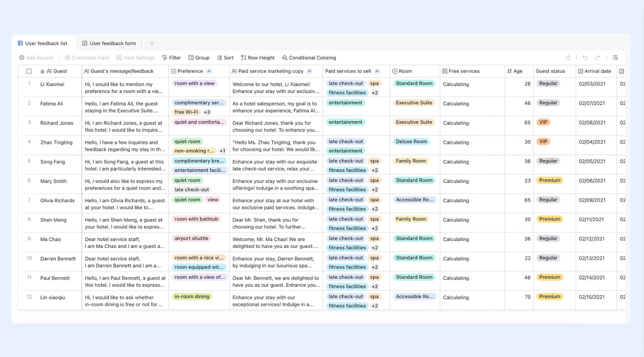Select the Fatima Ali guest cell
This screenshot has height=357, width=644.
[x=59, y=106]
